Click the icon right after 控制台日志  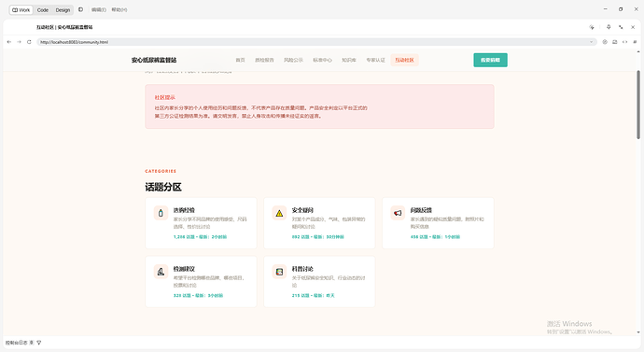[x=32, y=343]
